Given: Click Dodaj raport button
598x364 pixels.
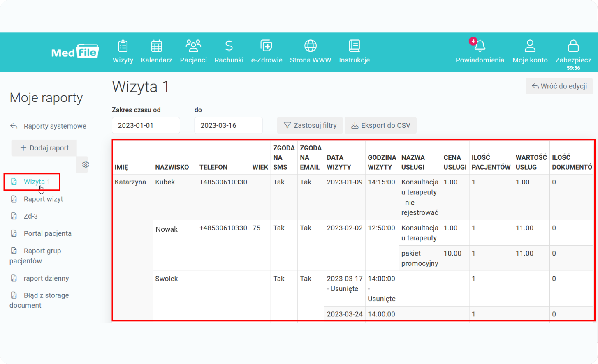Looking at the screenshot, I should 44,148.
